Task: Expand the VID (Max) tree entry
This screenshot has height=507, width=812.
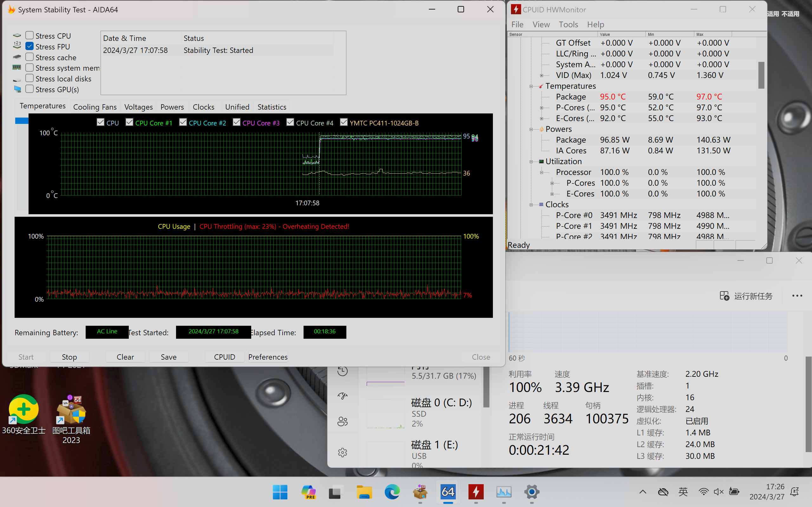Action: coord(541,75)
